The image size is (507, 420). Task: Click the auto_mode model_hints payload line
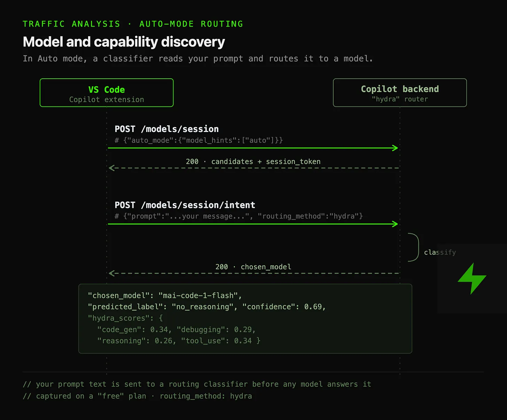(x=199, y=140)
